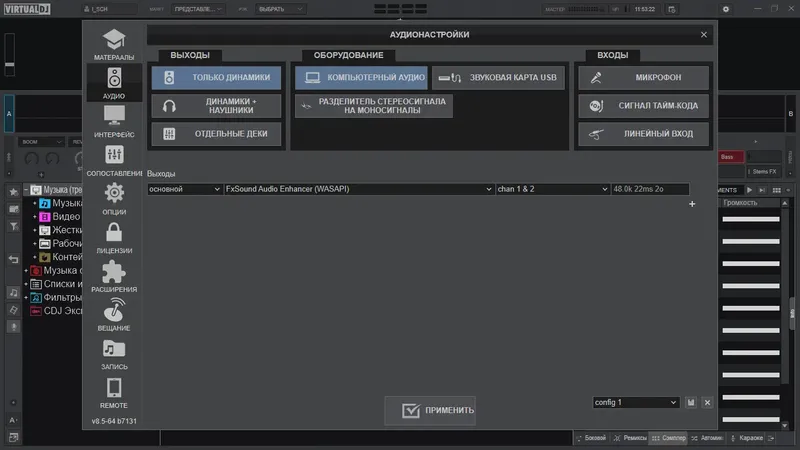Switch to the Ремиксы bottom tab
Image resolution: width=800 pixels, height=450 pixels.
pyautogui.click(x=630, y=438)
